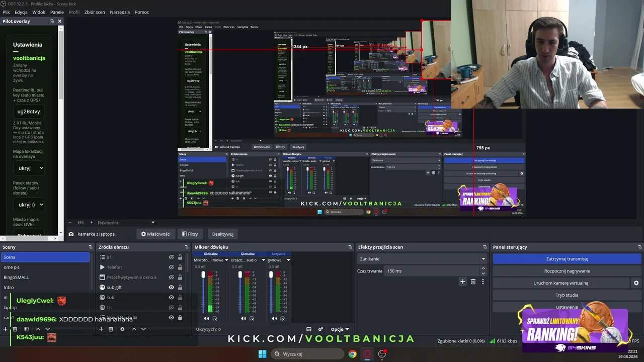Viewport: 644px width, 362px height.
Task: Open the Edycja menu
Action: 21,12
